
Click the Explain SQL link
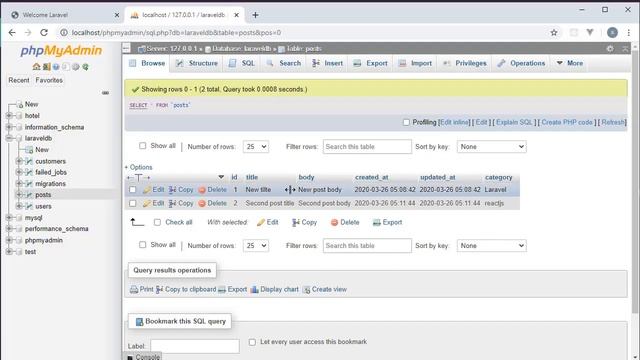[x=514, y=122]
